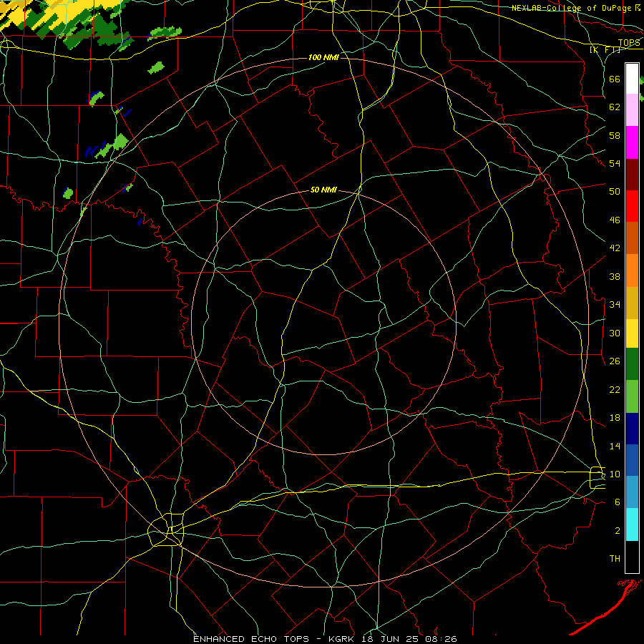Click the legend value '50'
Screen dimensions: 644x644
(615, 192)
